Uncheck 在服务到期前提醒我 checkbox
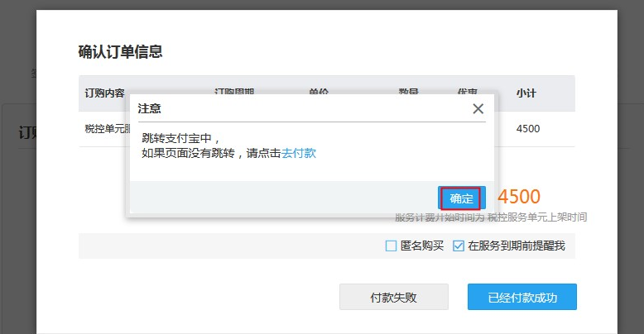Screen dimensions: 644x334 point(459,246)
